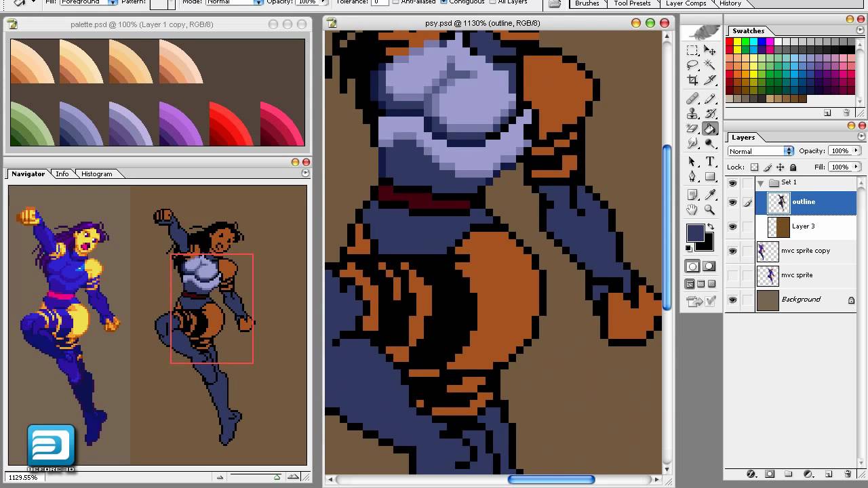Screen dimensions: 868x488
Task: Select the History Brush tool
Action: click(x=710, y=113)
